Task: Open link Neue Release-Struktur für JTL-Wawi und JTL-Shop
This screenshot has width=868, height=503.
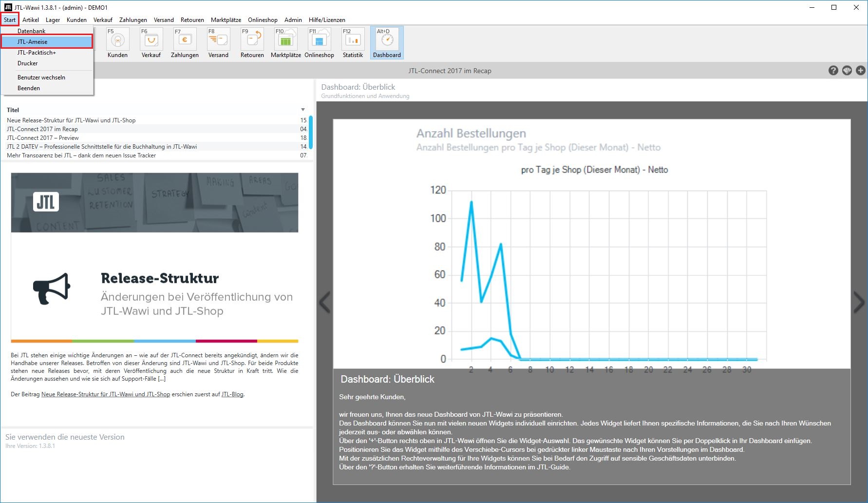Action: [106, 394]
